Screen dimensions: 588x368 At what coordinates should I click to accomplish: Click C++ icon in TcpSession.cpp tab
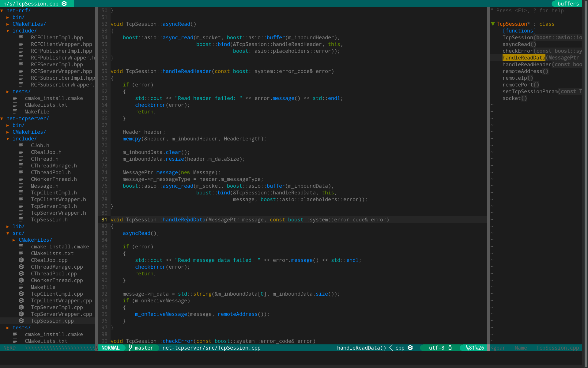click(64, 4)
